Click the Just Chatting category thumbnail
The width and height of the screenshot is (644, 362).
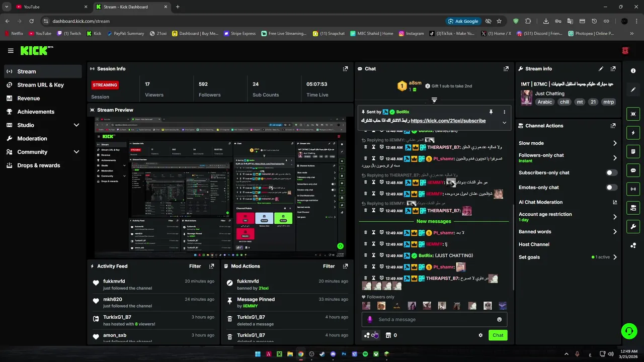[526, 98]
